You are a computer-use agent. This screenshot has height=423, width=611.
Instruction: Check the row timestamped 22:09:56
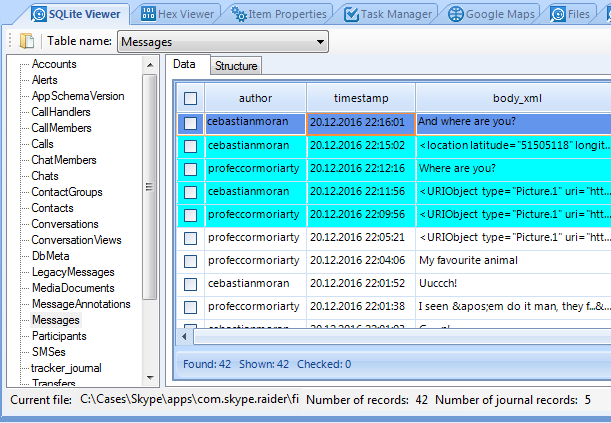191,215
